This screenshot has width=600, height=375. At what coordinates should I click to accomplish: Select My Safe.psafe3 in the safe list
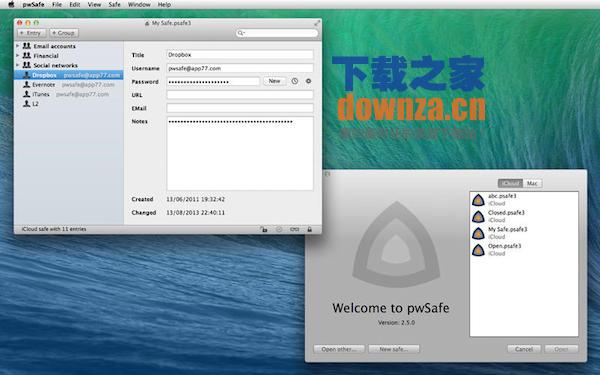pyautogui.click(x=524, y=233)
